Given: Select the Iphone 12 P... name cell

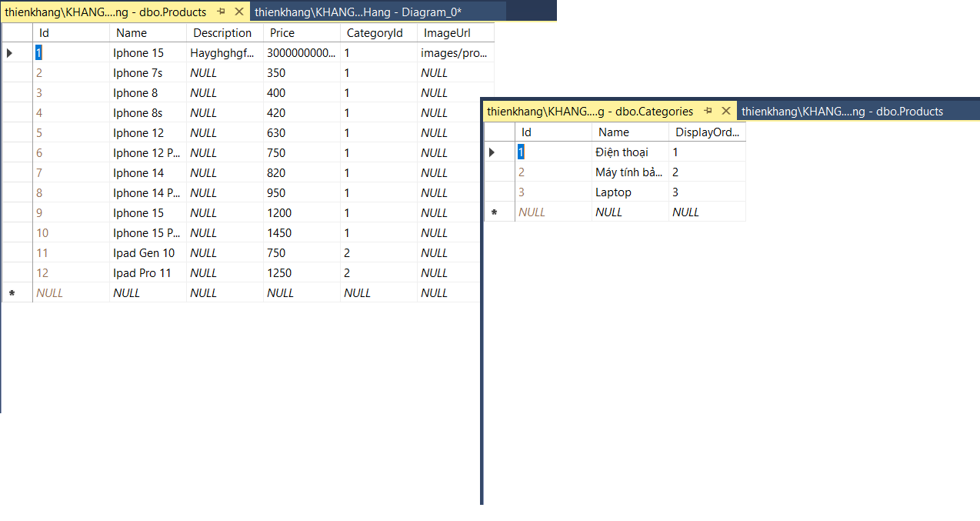Looking at the screenshot, I should click(148, 153).
